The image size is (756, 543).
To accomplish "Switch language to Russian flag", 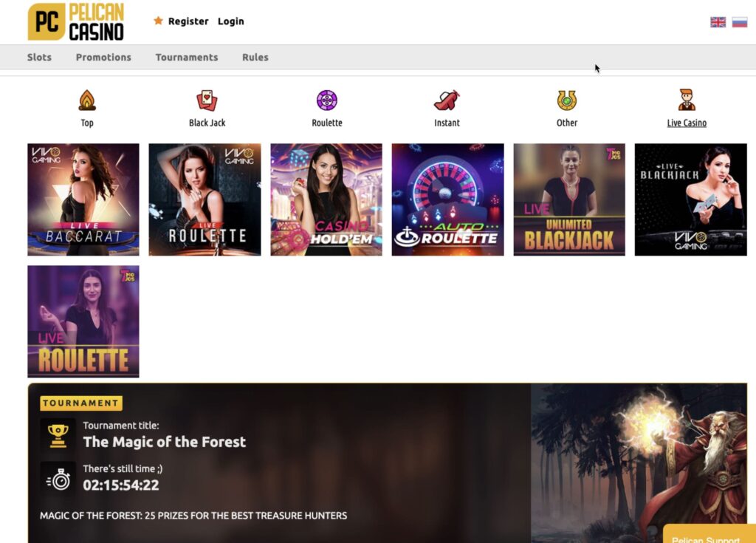I will click(739, 22).
